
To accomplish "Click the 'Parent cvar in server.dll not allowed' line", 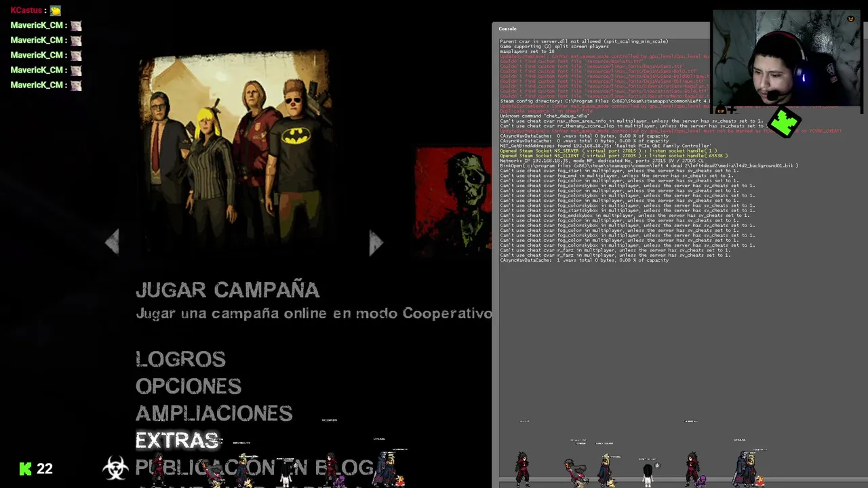I will [x=584, y=41].
